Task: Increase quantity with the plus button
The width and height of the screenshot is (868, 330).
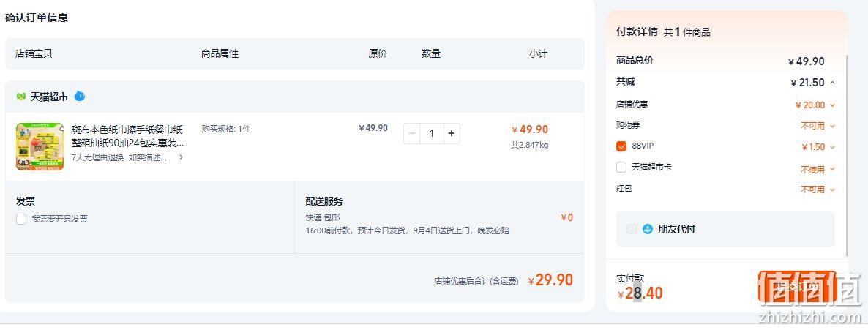Action: 452,133
